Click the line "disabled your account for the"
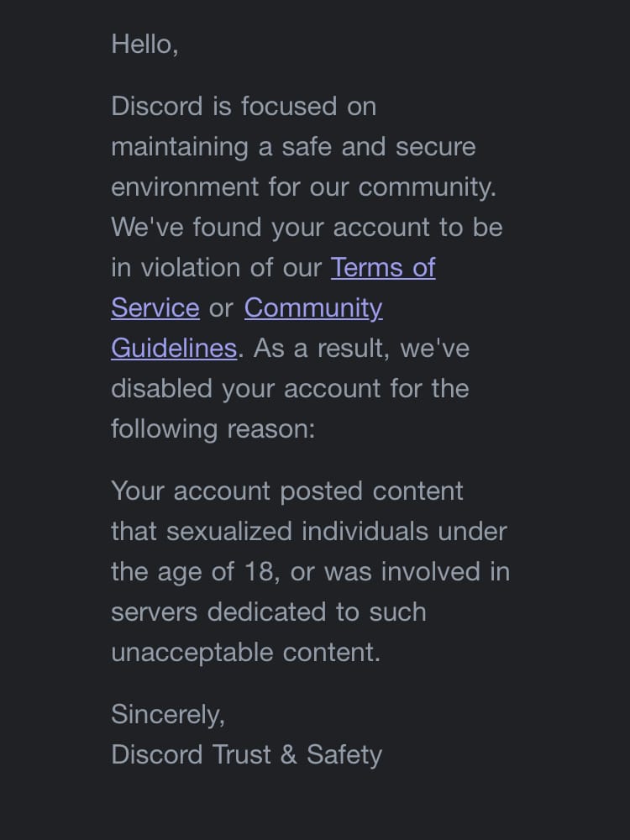The width and height of the screenshot is (630, 840). (290, 388)
